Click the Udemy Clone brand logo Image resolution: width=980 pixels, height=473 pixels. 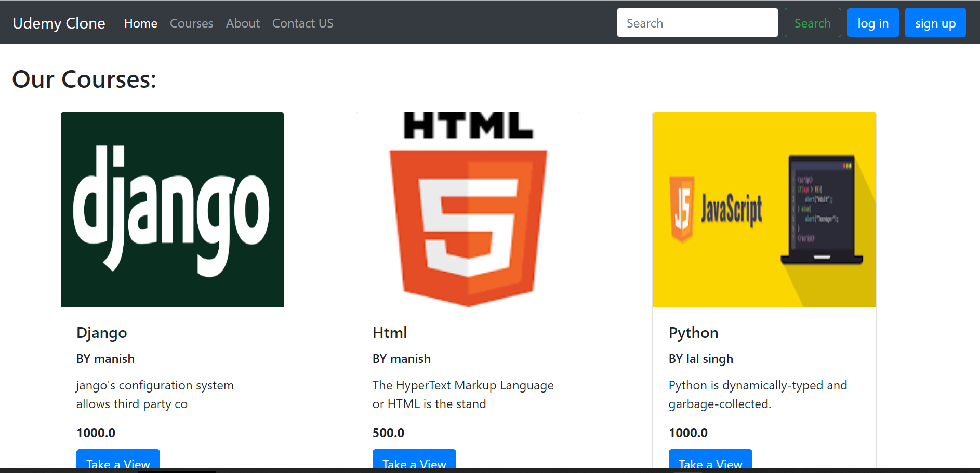pyautogui.click(x=59, y=23)
